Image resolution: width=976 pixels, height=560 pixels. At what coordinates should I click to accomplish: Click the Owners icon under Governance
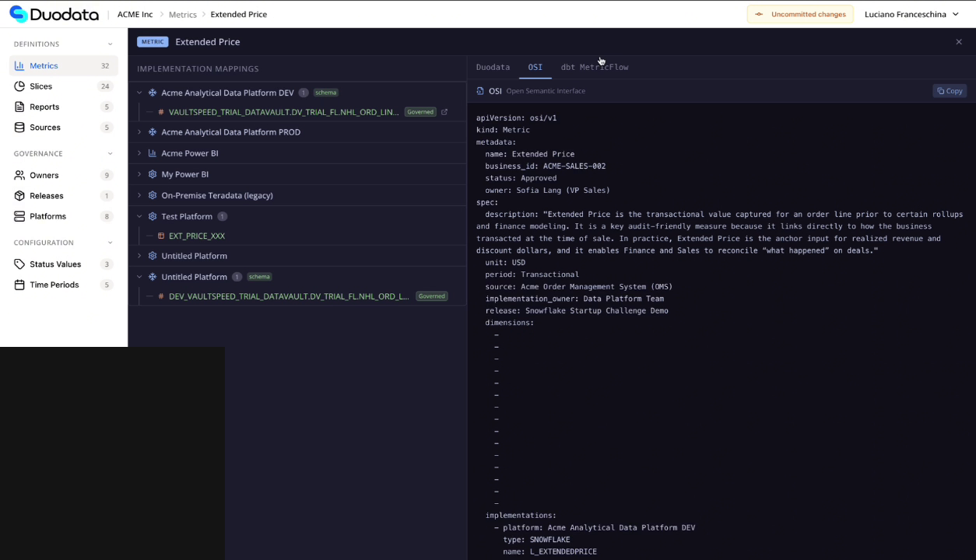[x=21, y=175]
